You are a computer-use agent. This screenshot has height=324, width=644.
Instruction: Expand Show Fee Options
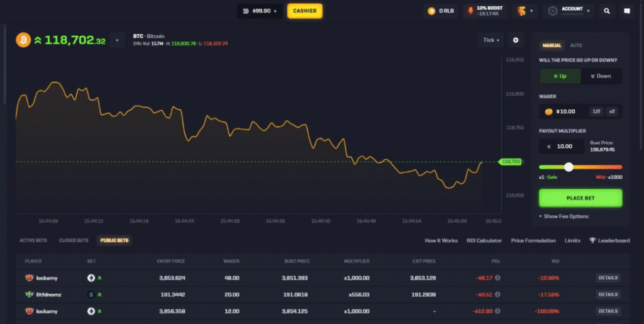pyautogui.click(x=564, y=216)
